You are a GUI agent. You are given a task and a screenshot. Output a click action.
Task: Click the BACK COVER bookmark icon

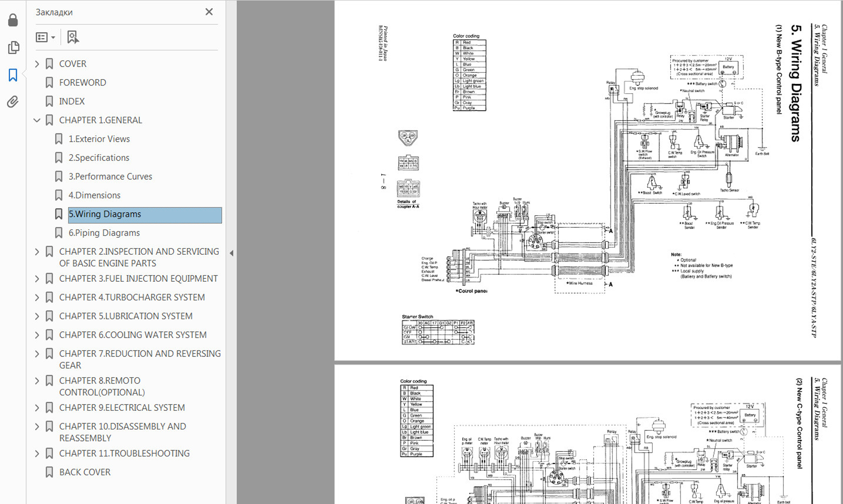coord(50,472)
